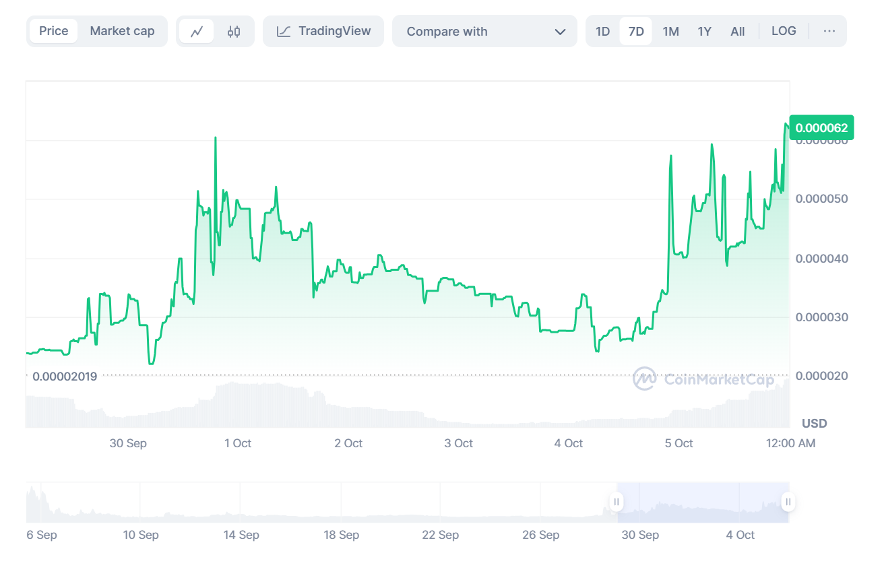Click the 22 Sep navigator date label
The image size is (882, 588).
pyautogui.click(x=440, y=535)
